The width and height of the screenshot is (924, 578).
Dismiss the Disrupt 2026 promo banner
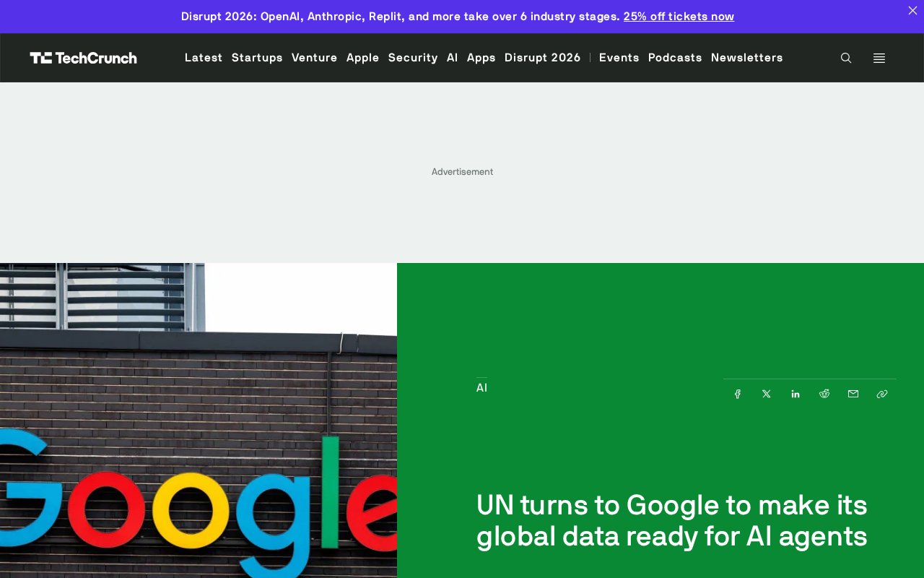912,11
